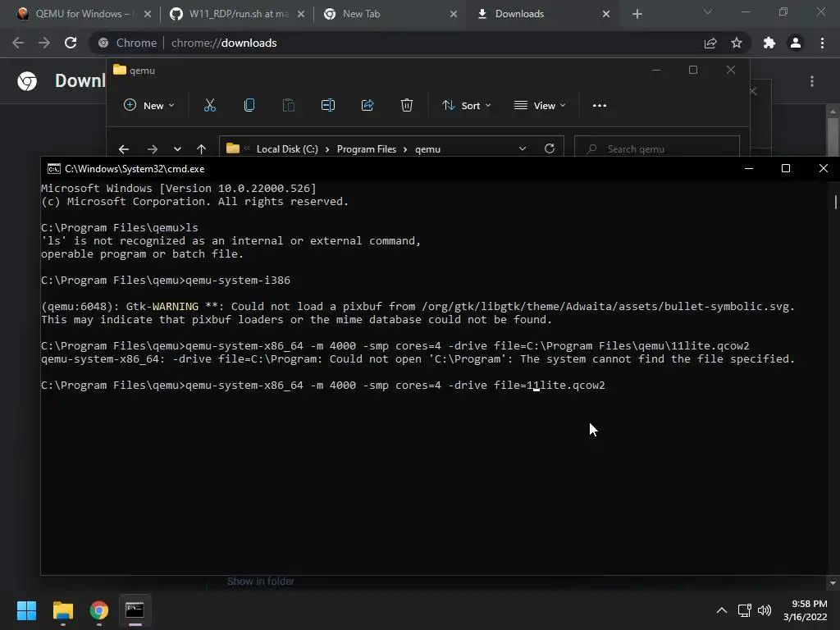
Task: Open a new Chrome tab with plus
Action: pyautogui.click(x=637, y=14)
